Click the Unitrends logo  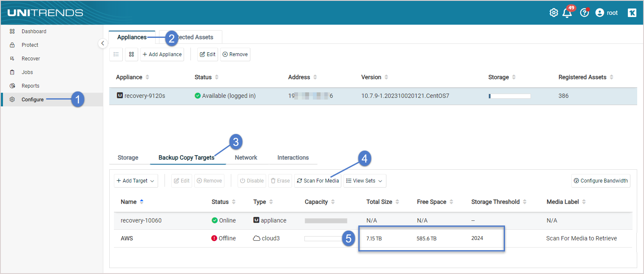point(45,12)
